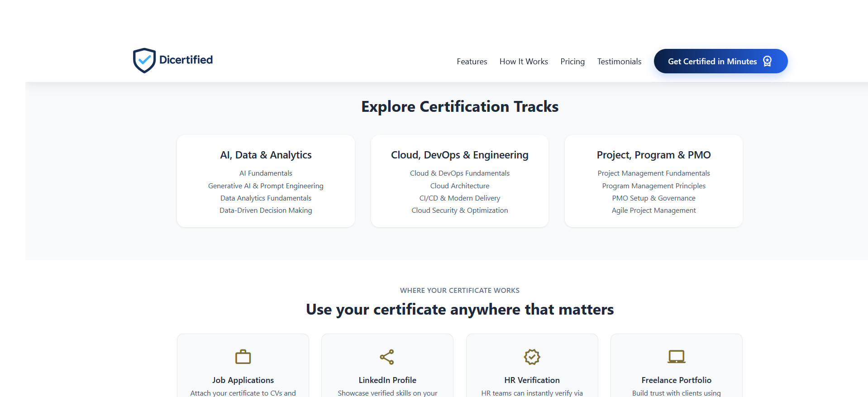Click Cloud & DevOps Fundamentals item

pos(459,173)
